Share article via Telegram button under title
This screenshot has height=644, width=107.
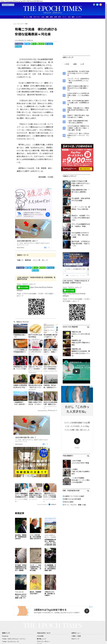point(49,44)
